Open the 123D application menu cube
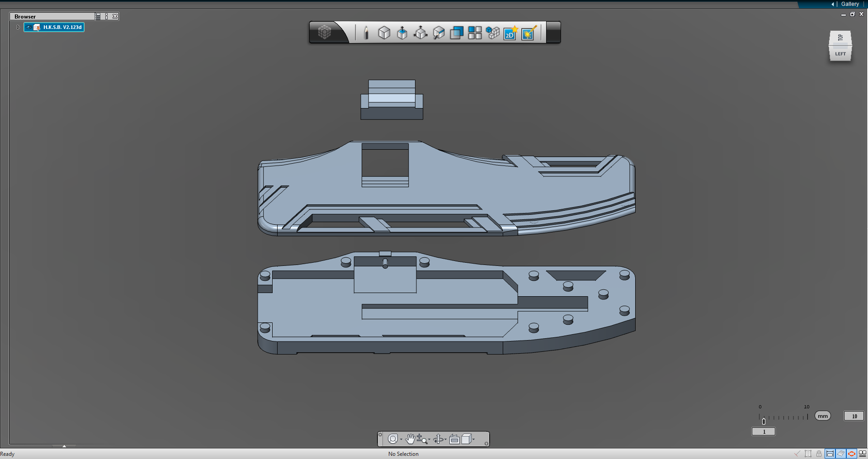868x459 pixels. tap(324, 32)
